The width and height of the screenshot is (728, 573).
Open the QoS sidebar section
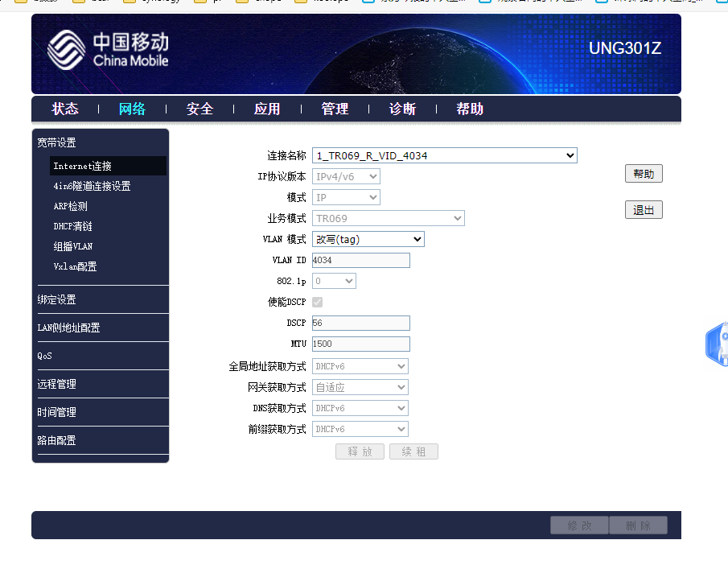coord(45,356)
